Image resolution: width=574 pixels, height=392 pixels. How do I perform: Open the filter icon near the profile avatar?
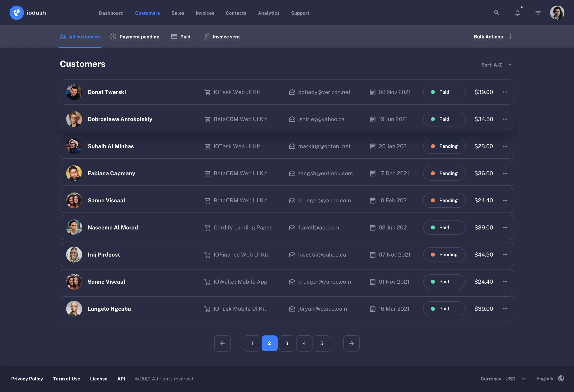tap(538, 13)
